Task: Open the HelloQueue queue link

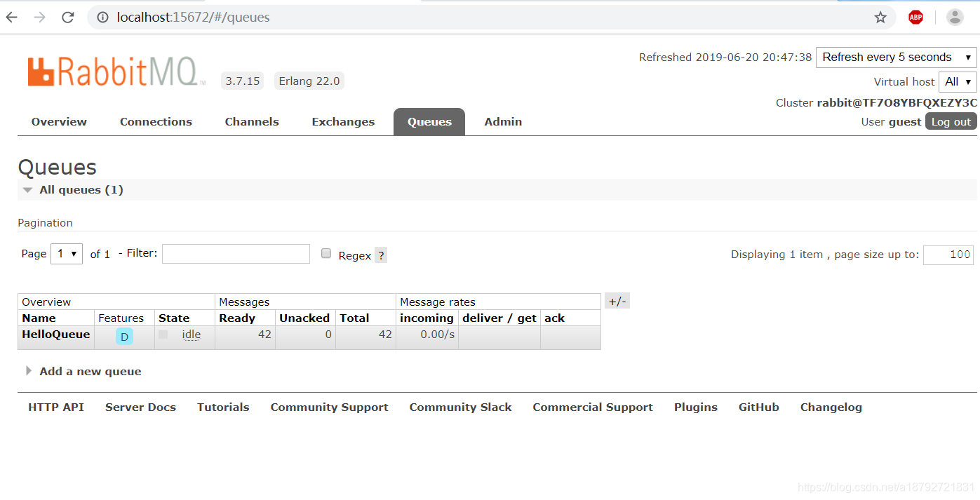Action: point(56,335)
